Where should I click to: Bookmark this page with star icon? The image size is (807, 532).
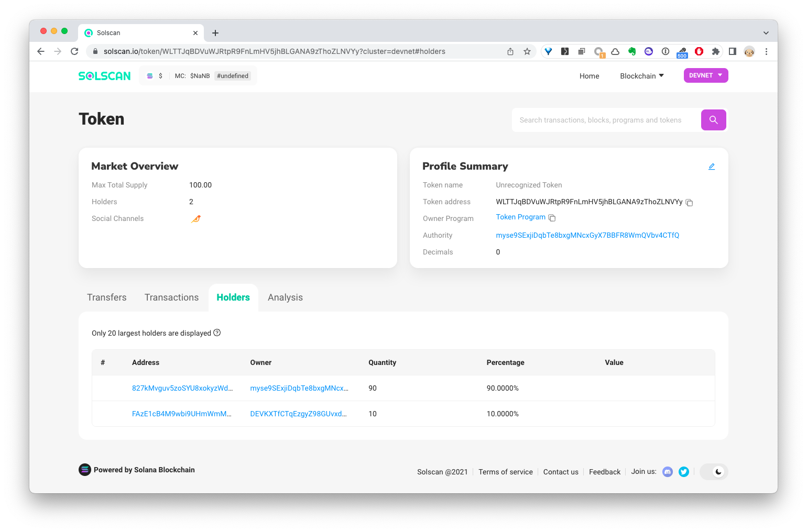click(x=527, y=51)
